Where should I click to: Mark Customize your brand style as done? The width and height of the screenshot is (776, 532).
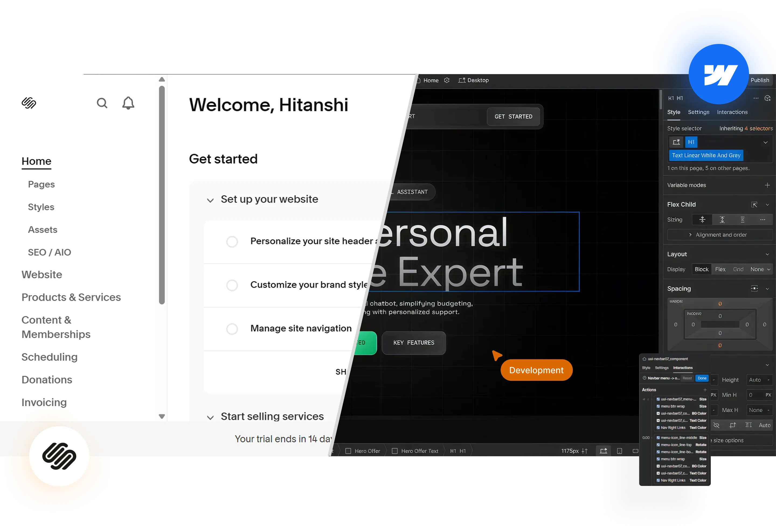click(232, 285)
